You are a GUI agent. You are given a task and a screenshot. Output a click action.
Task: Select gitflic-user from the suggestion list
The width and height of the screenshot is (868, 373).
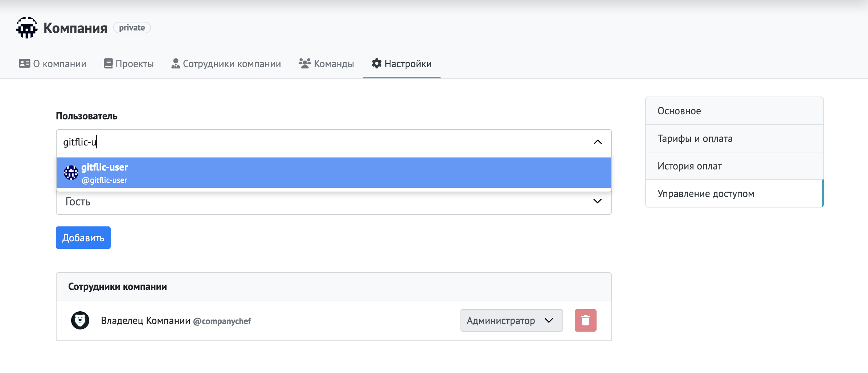(x=334, y=173)
